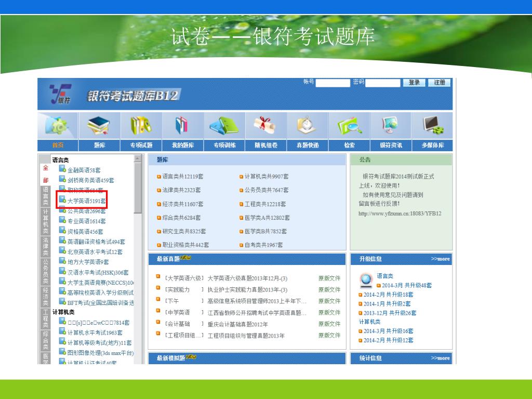Viewport: 532px width, 399px height.
Task: Open the yfzxmn.cn announcement URL
Action: [400, 214]
